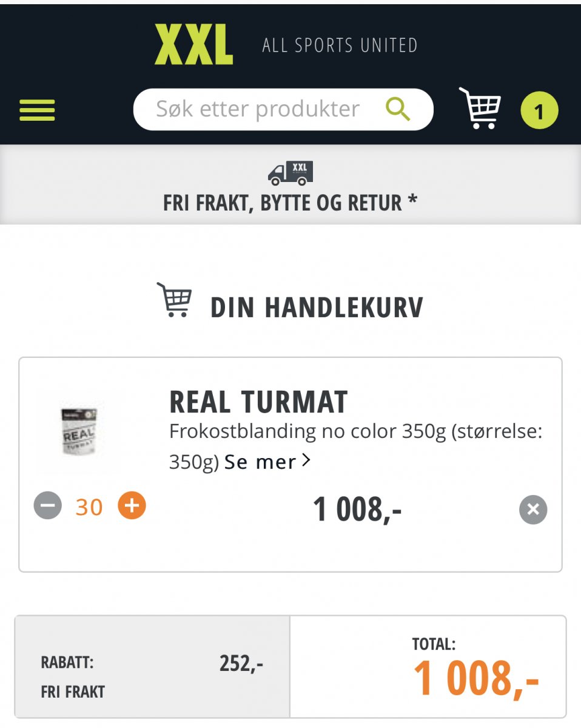
Task: Click the magnifying glass search icon
Action: point(398,109)
